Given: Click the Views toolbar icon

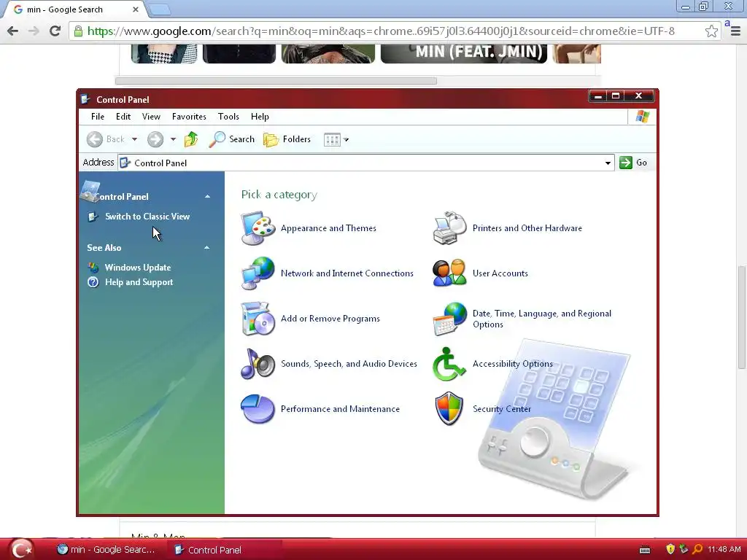Looking at the screenshot, I should [x=332, y=139].
